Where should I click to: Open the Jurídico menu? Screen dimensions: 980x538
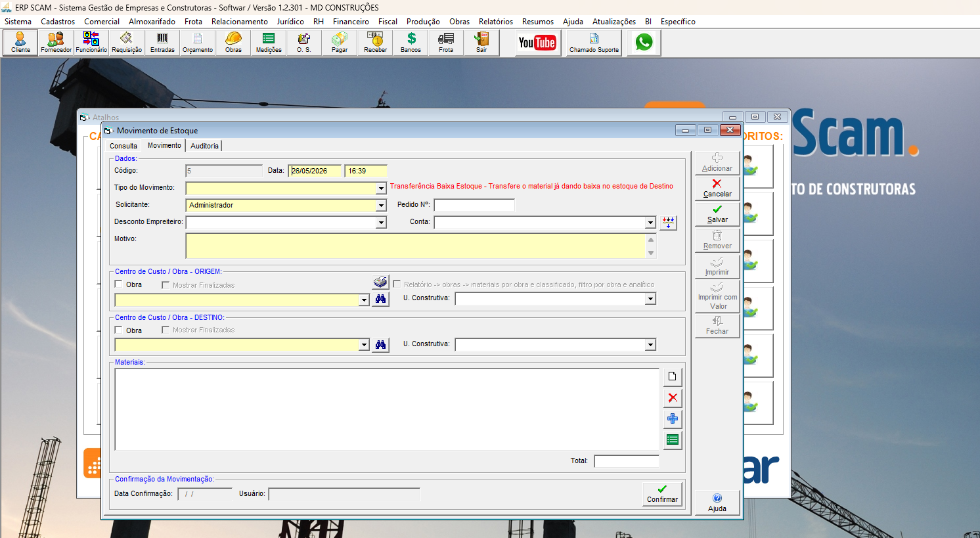[290, 22]
